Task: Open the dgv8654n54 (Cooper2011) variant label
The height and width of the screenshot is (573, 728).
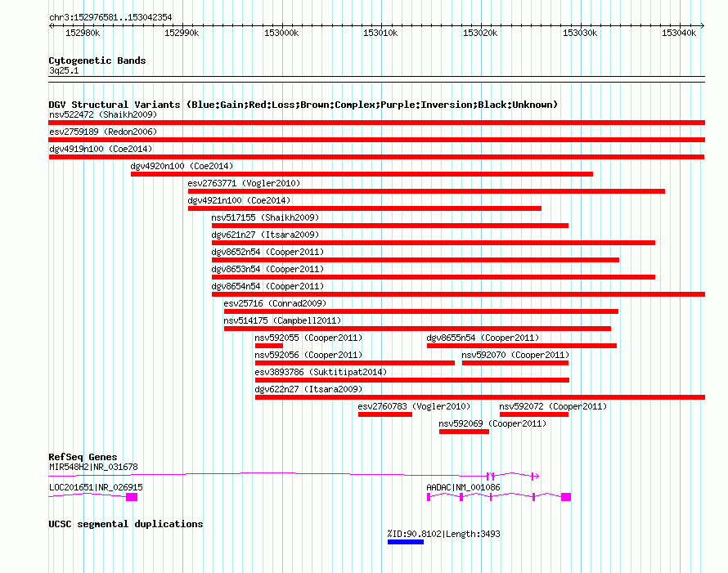Action: 267,286
